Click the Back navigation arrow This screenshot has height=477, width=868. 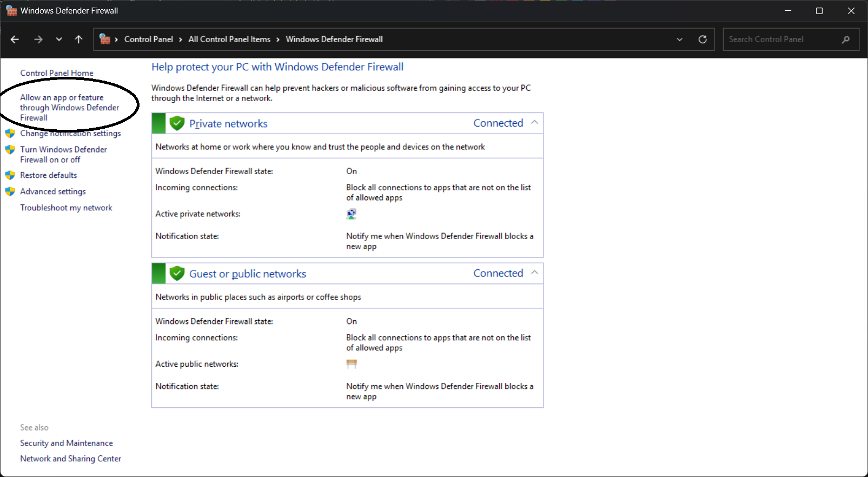coord(15,39)
